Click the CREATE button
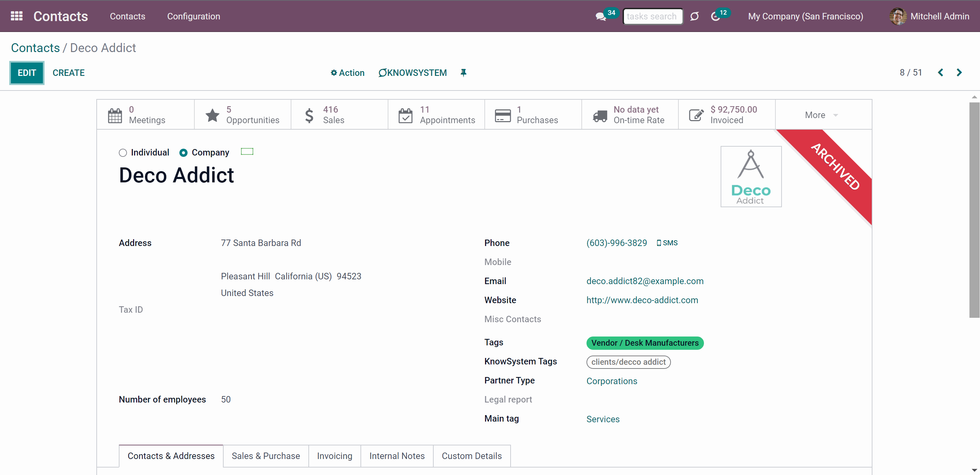This screenshot has height=475, width=980. [x=68, y=72]
